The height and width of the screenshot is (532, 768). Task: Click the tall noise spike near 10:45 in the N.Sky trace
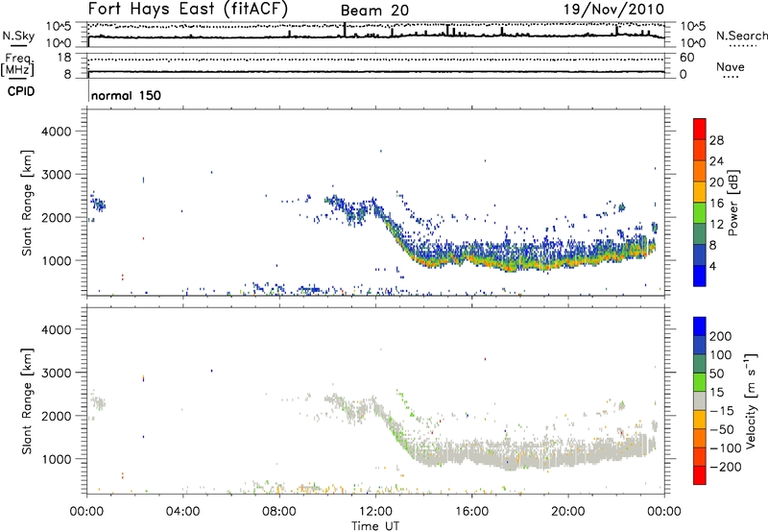(x=345, y=30)
